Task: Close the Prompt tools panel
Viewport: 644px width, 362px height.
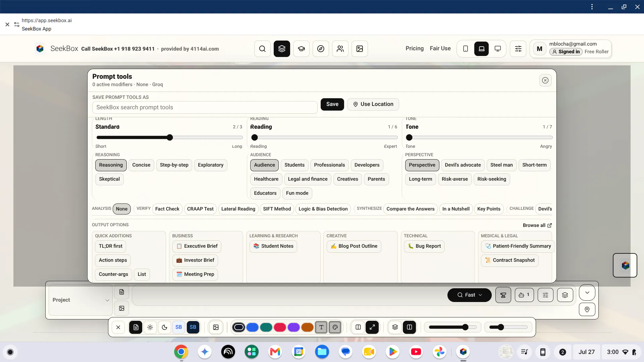Action: [545, 80]
